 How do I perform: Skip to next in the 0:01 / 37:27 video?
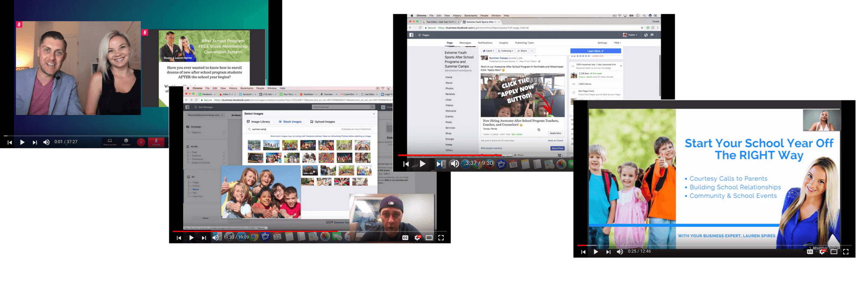35,142
